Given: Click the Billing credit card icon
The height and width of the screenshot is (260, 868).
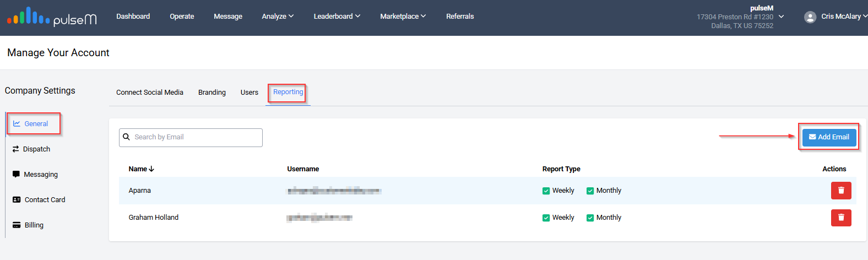Looking at the screenshot, I should point(17,225).
